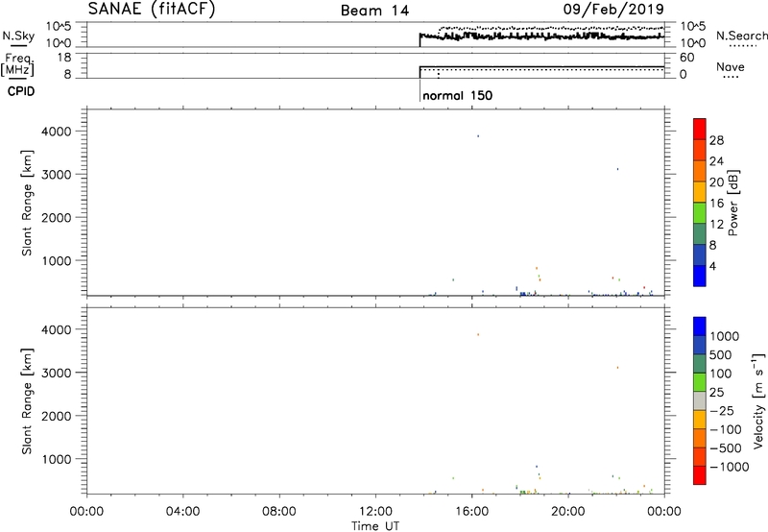This screenshot has width=768, height=532.
Task: Click the '28' label on Power colorbar
Action: coord(716,140)
